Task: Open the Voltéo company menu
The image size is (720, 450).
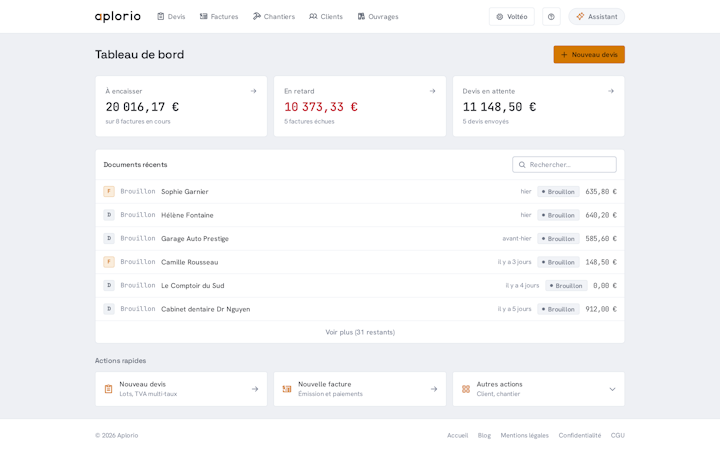Action: (512, 17)
